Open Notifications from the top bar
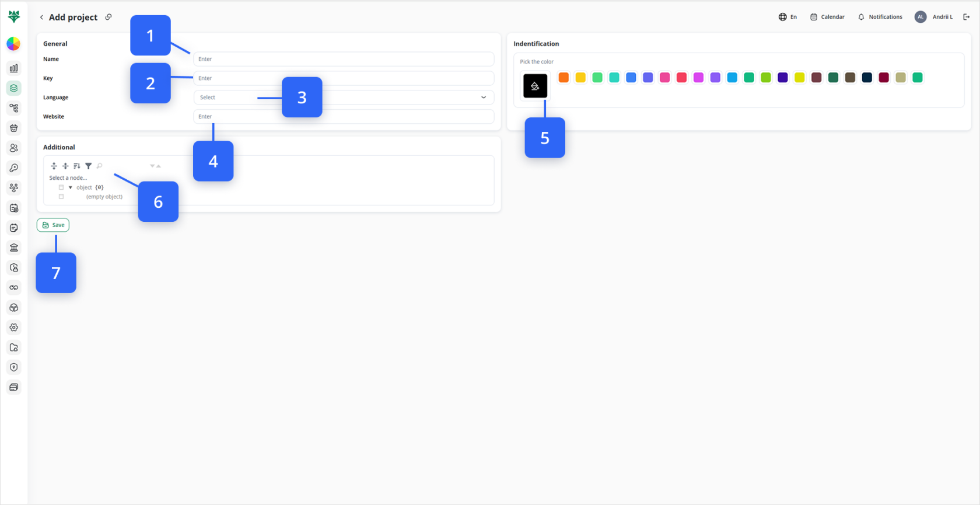 [x=880, y=17]
